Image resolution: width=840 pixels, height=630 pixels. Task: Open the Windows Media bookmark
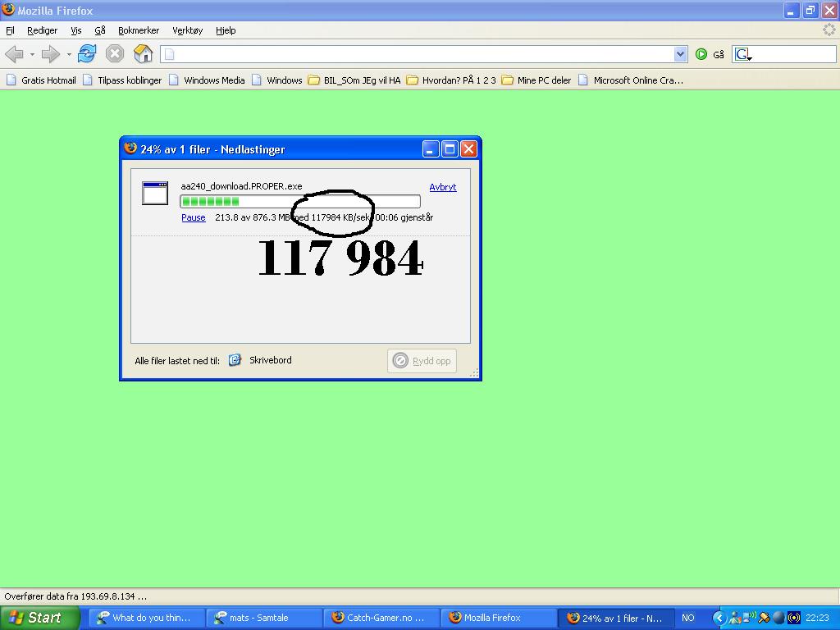207,80
